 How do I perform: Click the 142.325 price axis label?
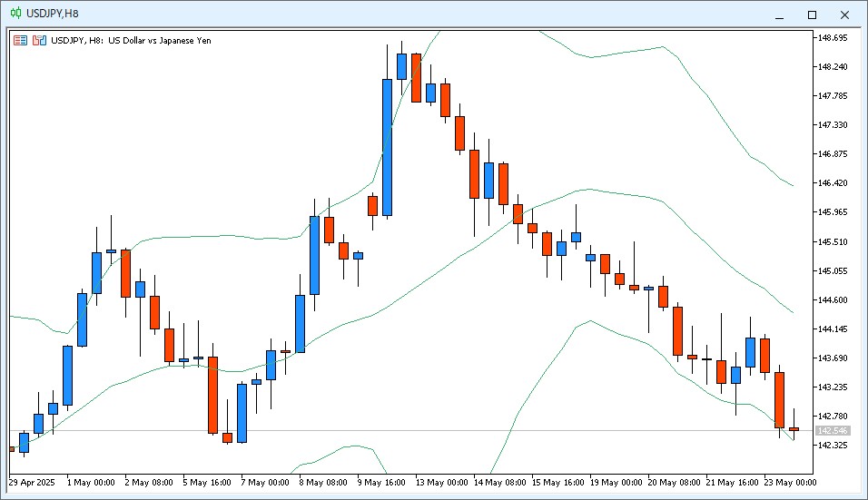[833, 446]
